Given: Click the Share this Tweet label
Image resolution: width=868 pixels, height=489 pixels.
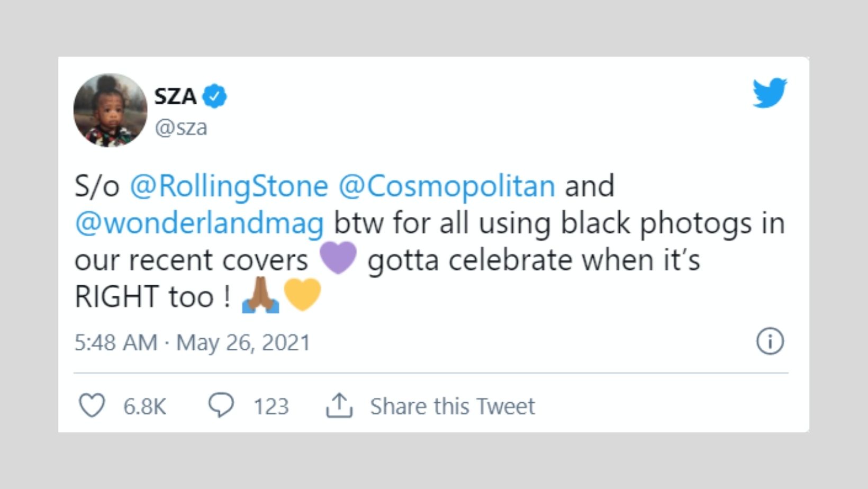Looking at the screenshot, I should coord(453,406).
